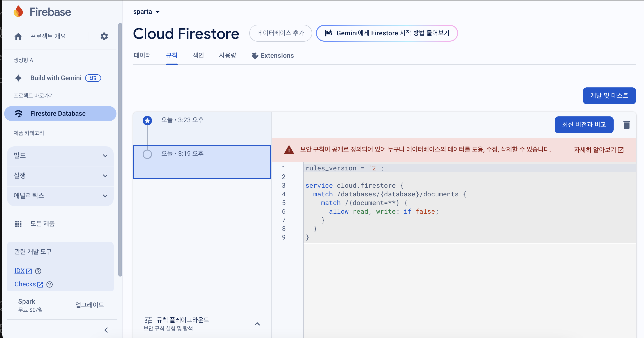644x338 pixels.
Task: Click the Spark plan label
Action: point(26,302)
